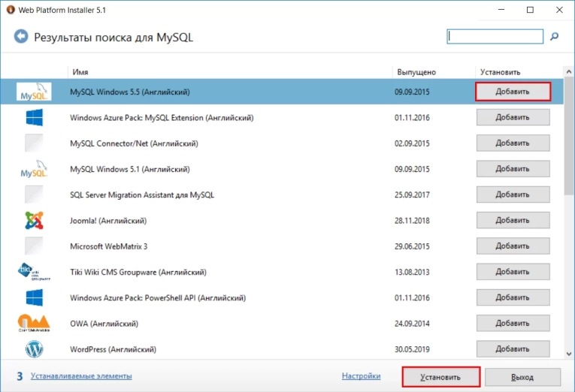This screenshot has width=575, height=392.
Task: Add Windows Azure Pack MySQL Extension
Action: point(513,118)
